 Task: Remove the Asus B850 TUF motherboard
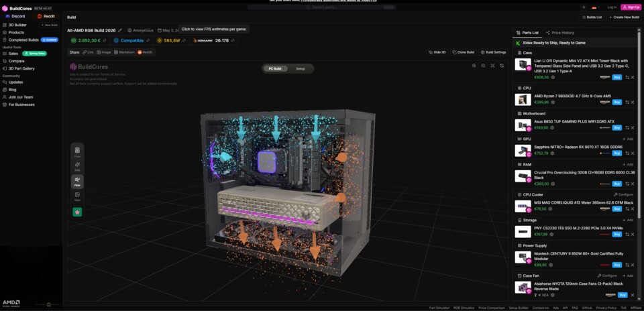(633, 128)
